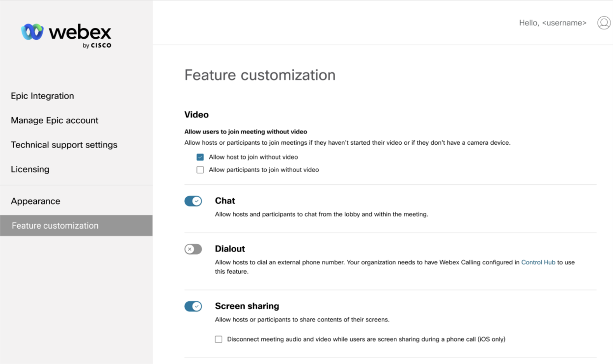Open Technical support settings
613x364 pixels.
(x=64, y=145)
